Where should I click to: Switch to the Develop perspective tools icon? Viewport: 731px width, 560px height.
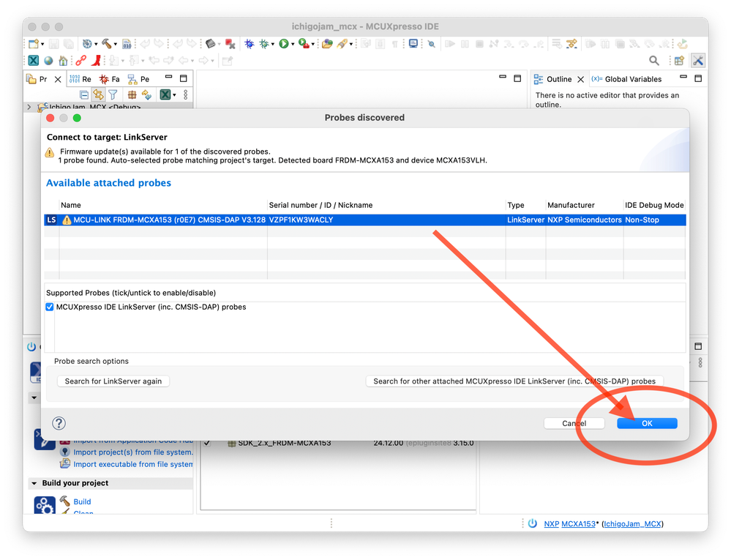click(x=698, y=61)
